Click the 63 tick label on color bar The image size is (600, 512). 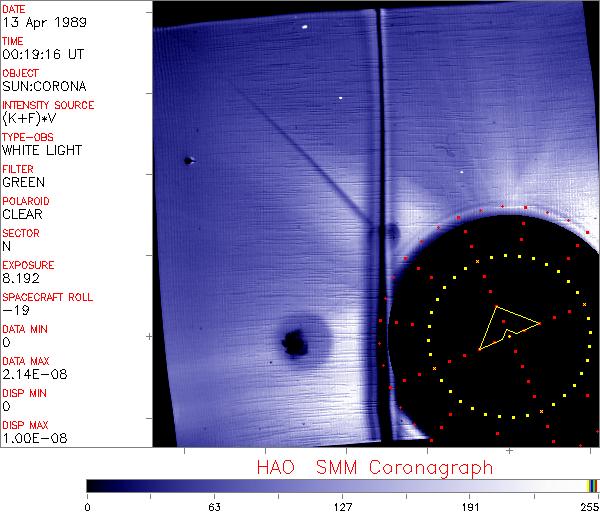pos(214,507)
